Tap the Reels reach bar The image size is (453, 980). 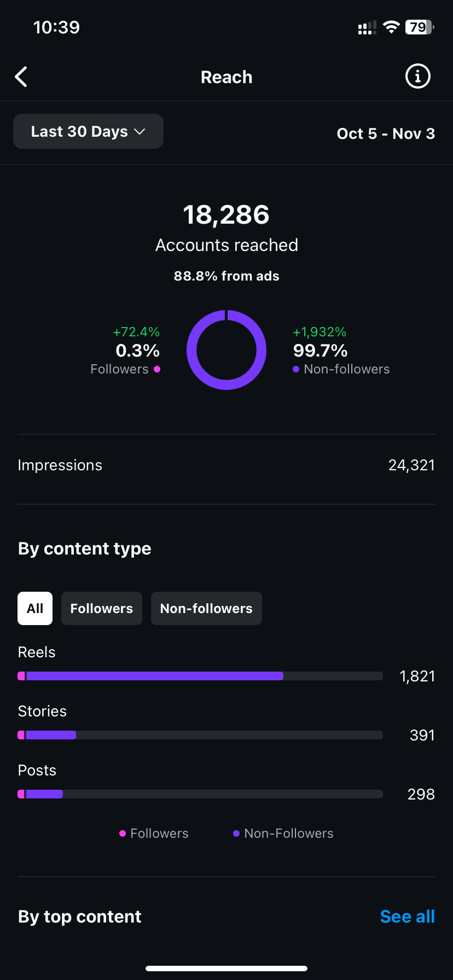tap(200, 676)
